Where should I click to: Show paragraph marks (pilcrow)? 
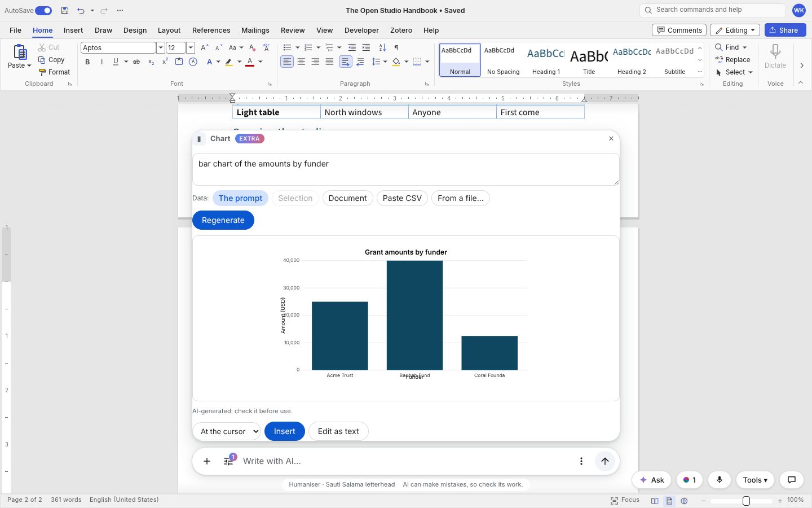pos(396,47)
